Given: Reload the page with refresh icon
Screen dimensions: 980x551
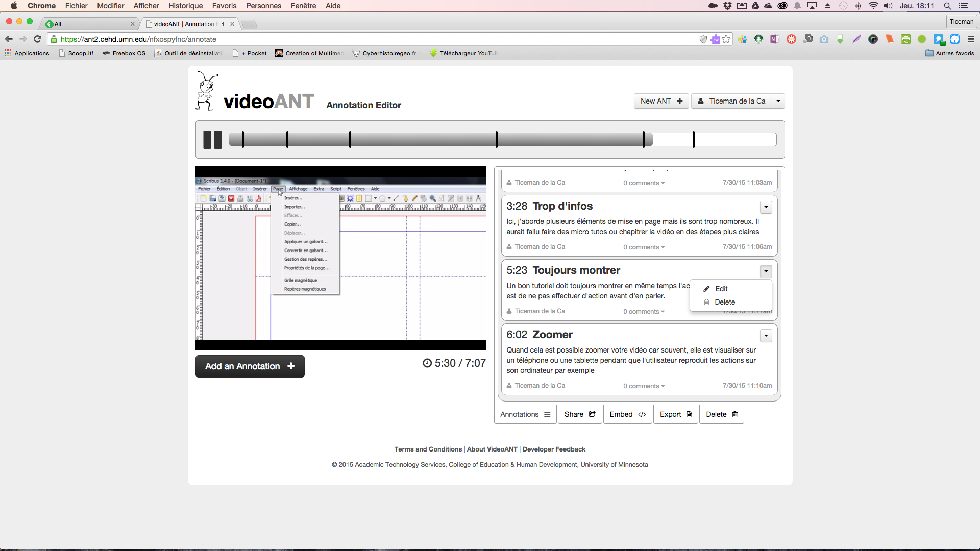Looking at the screenshot, I should (x=37, y=39).
